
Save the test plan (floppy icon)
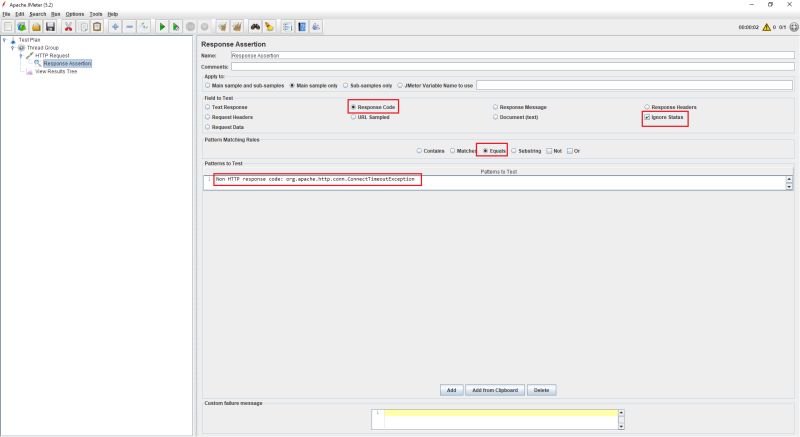[x=50, y=27]
